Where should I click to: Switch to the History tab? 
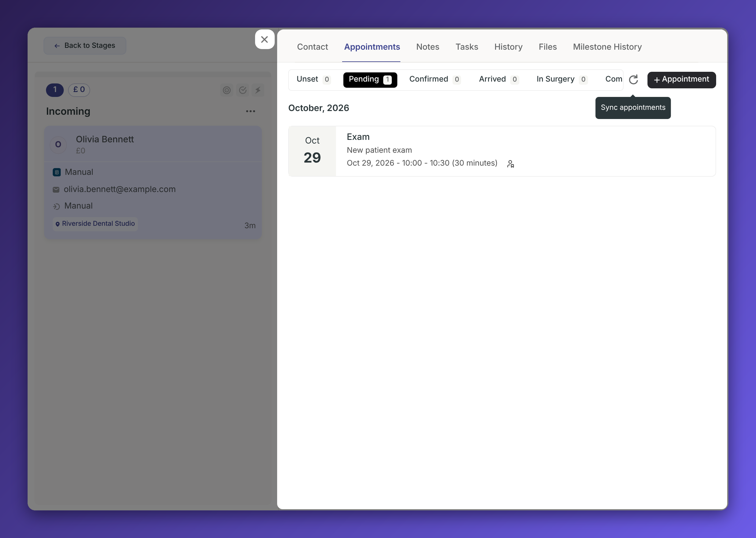click(508, 47)
